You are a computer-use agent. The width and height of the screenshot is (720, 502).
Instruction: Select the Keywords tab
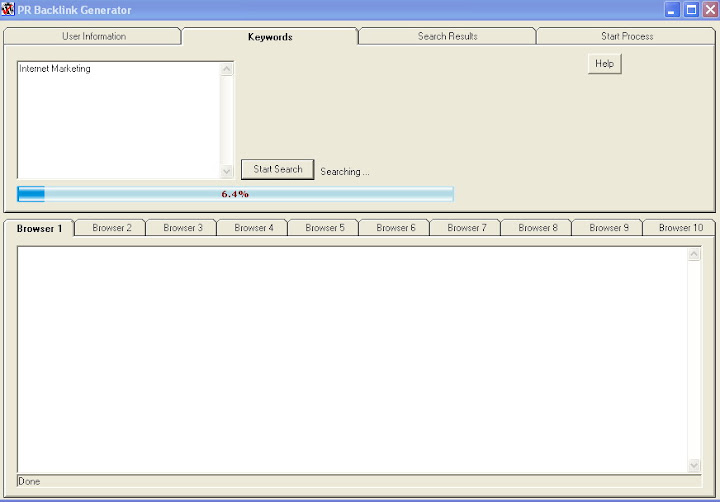[270, 37]
